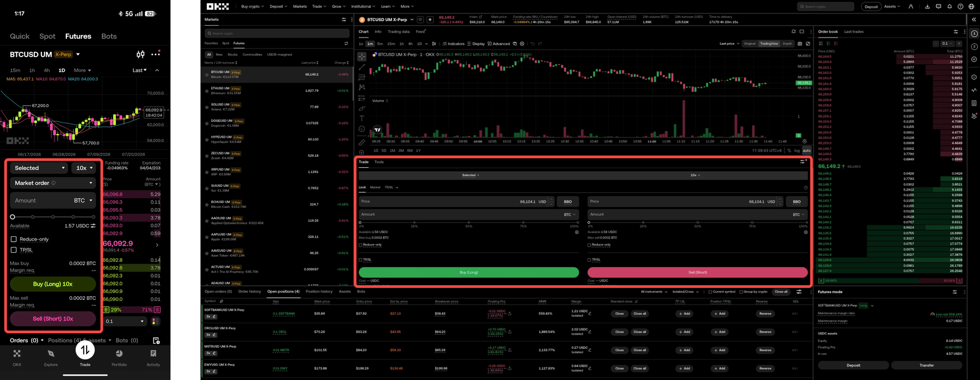Collapse the right sidebar with double chevron
The height and width of the screenshot is (380, 980).
pos(974,20)
